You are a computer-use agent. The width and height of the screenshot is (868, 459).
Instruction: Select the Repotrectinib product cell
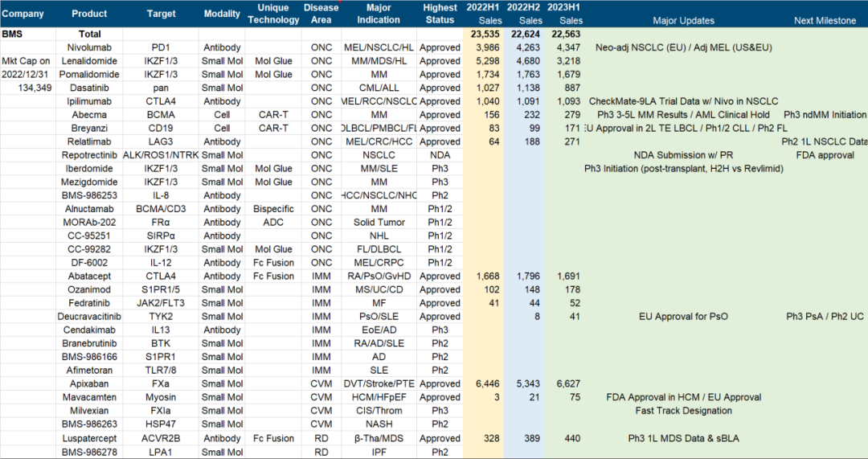pos(89,155)
